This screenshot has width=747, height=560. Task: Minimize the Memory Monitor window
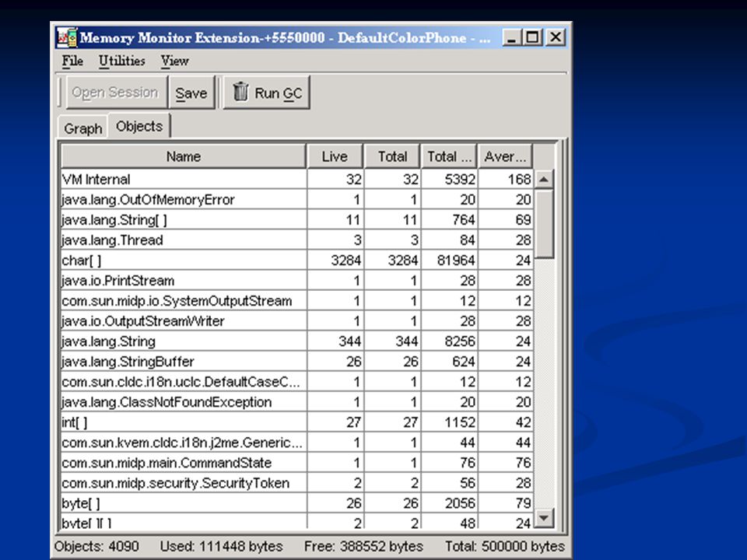512,37
